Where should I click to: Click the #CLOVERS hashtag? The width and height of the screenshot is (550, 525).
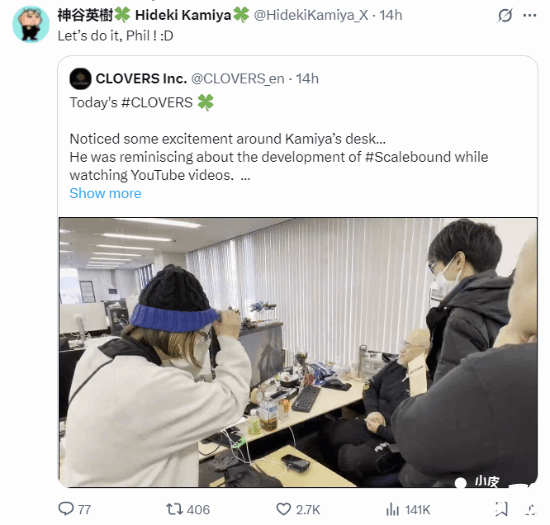point(157,102)
